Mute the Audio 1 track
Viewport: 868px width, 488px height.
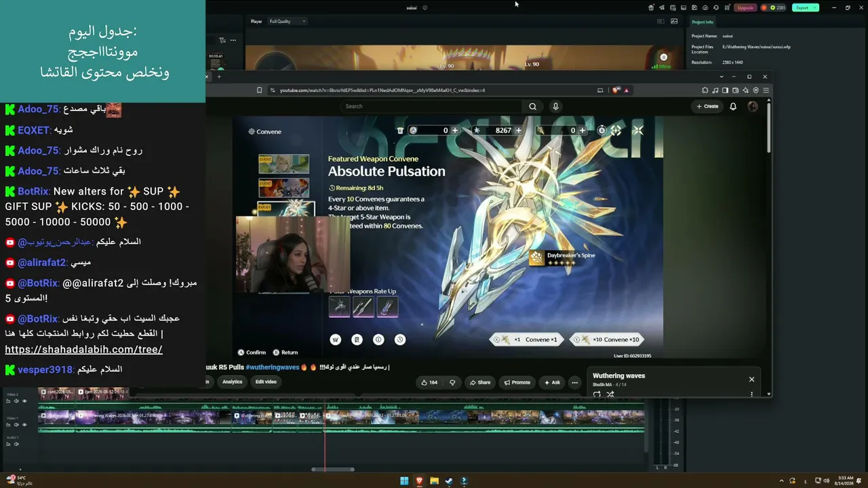(16, 444)
